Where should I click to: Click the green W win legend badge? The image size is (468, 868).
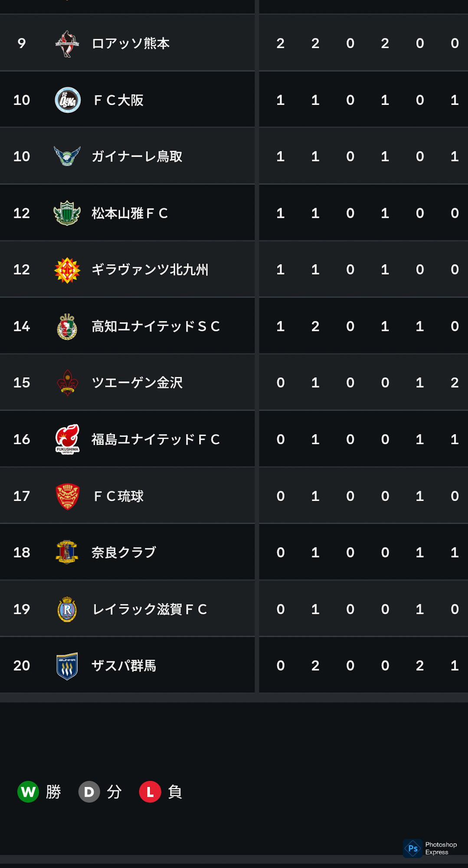click(x=28, y=792)
